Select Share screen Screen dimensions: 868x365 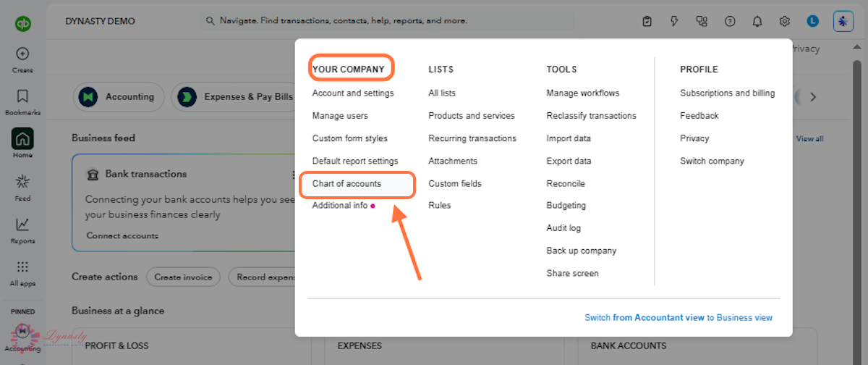pyautogui.click(x=573, y=274)
